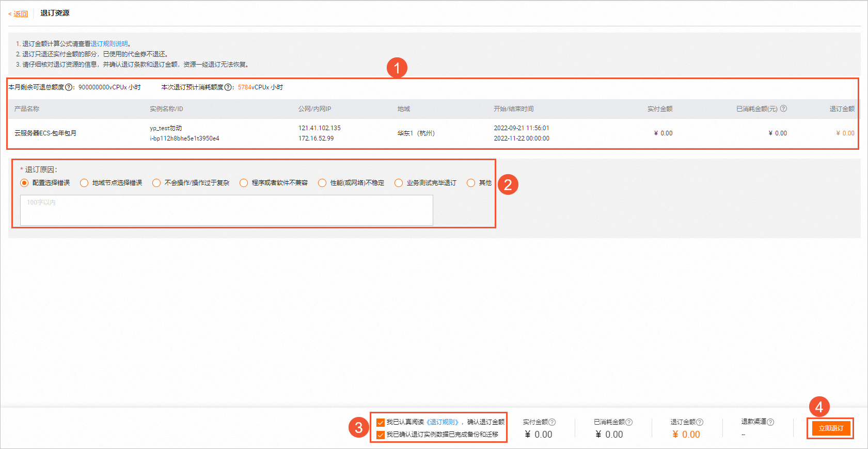
Task: Click the 开始/结束时间 column header
Action: pos(514,109)
